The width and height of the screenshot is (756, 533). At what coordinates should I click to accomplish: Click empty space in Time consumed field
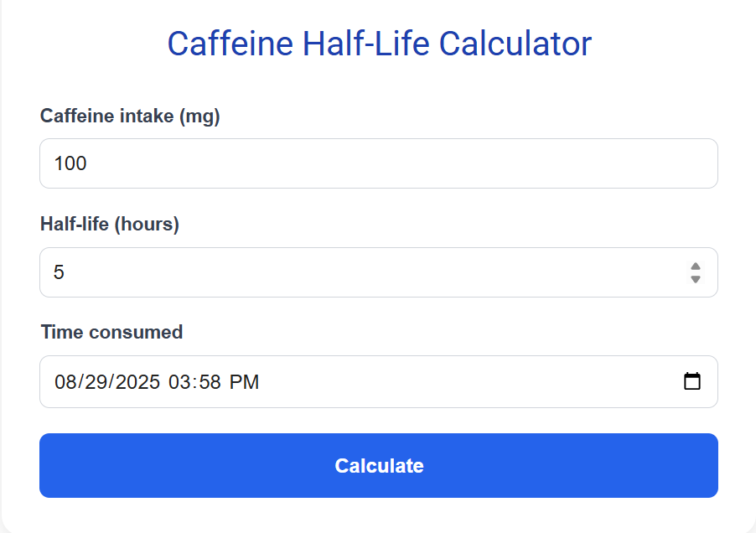[469, 382]
